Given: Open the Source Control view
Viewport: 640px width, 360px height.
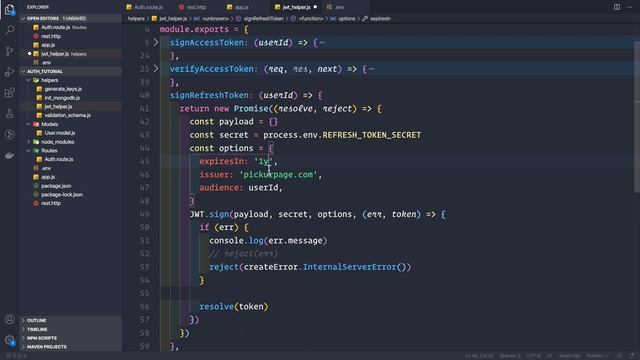Looking at the screenshot, I should (9, 51).
